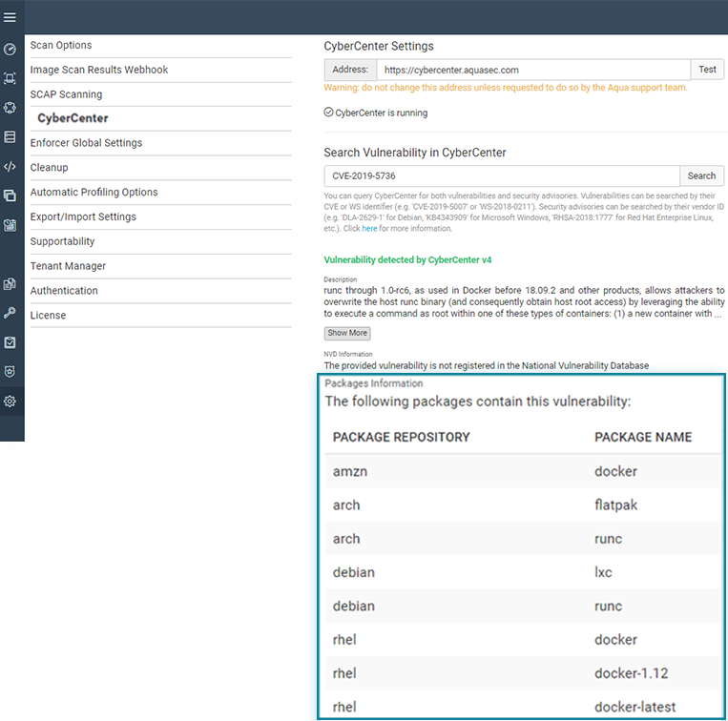Open the hamburger menu icon
The height and width of the screenshot is (721, 728).
point(10,17)
